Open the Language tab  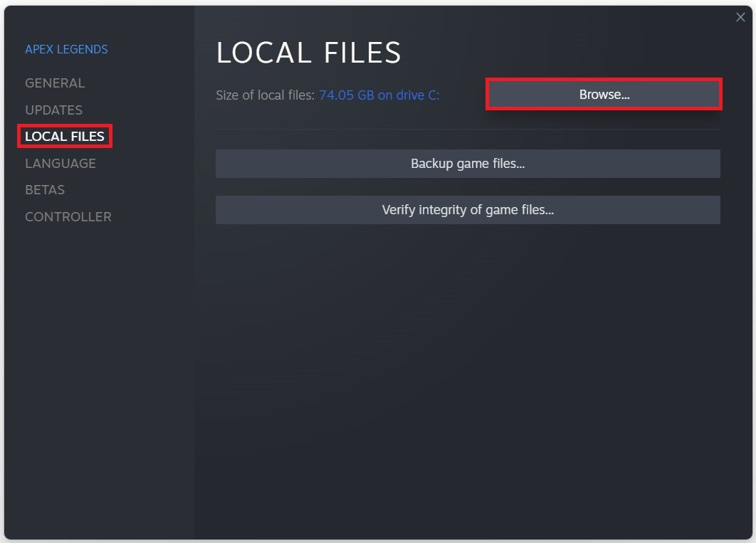[x=61, y=164]
